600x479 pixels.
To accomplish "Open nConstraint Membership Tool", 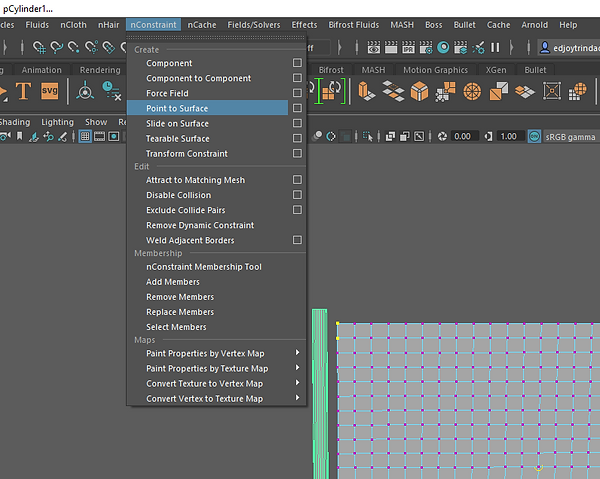I will 204,267.
